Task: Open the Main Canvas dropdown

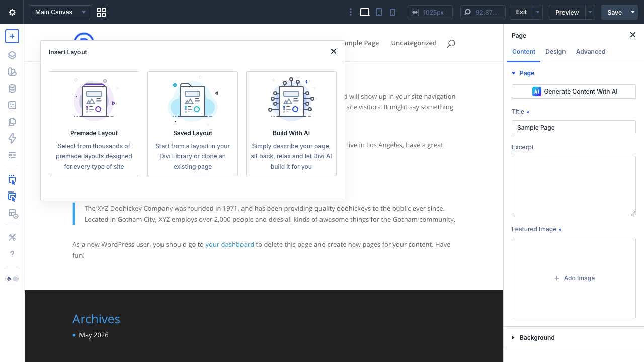Action: [60, 12]
